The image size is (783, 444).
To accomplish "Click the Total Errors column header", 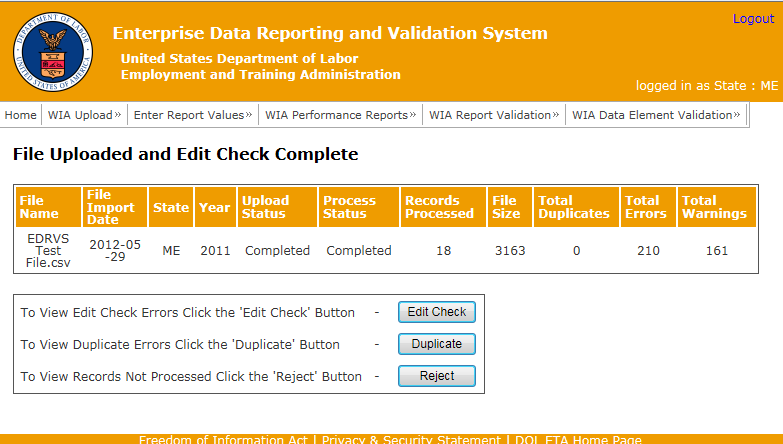I will 645,207.
